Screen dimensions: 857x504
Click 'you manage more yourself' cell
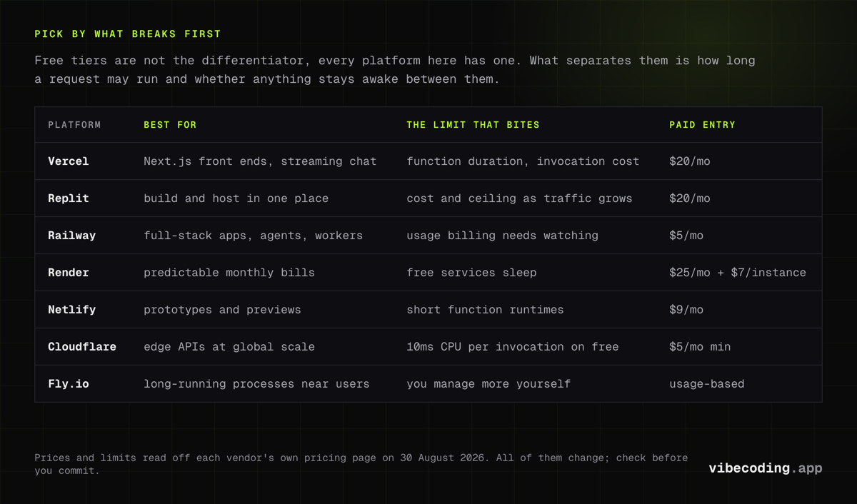point(488,384)
